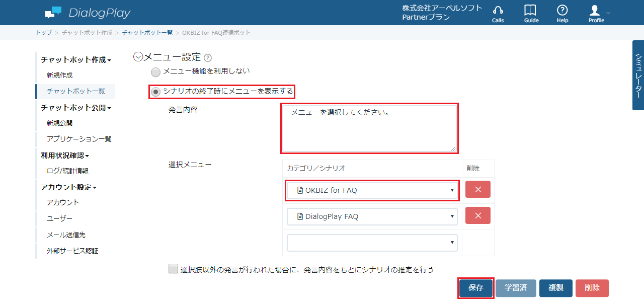Open the Profile user icon

point(595,10)
